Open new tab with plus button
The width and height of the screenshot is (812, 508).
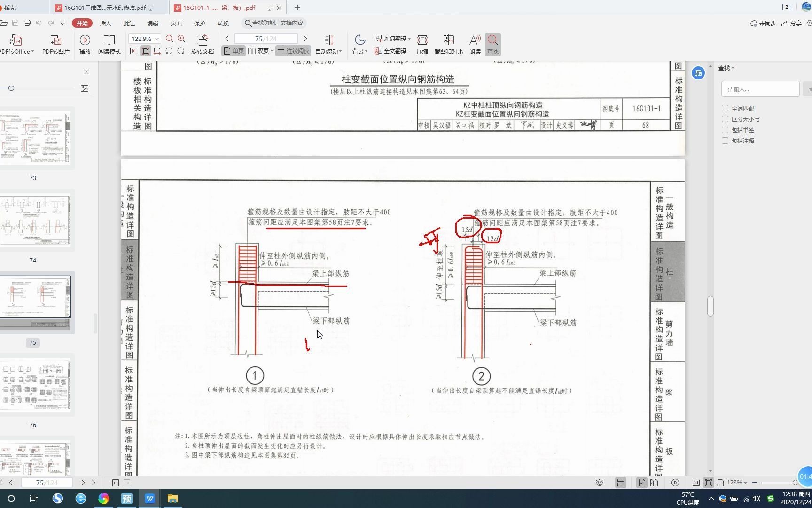[x=297, y=8]
